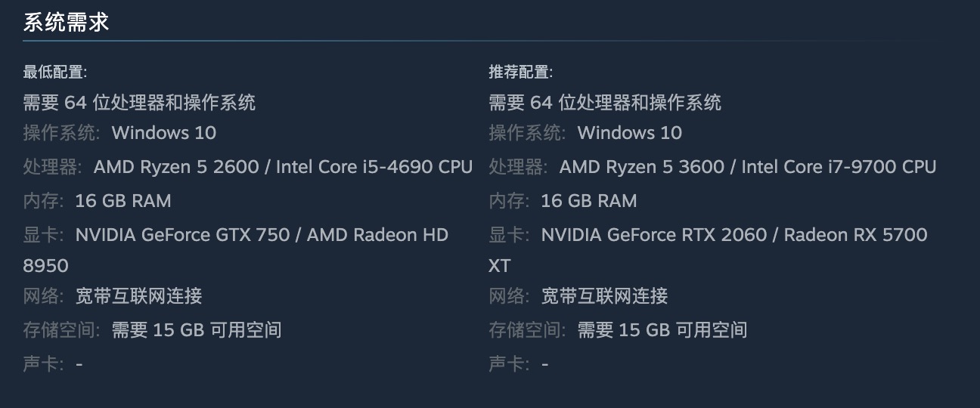Click 需要 15 GB 可用空间 under recommended specs
This screenshot has width=980, height=408.
tap(662, 329)
